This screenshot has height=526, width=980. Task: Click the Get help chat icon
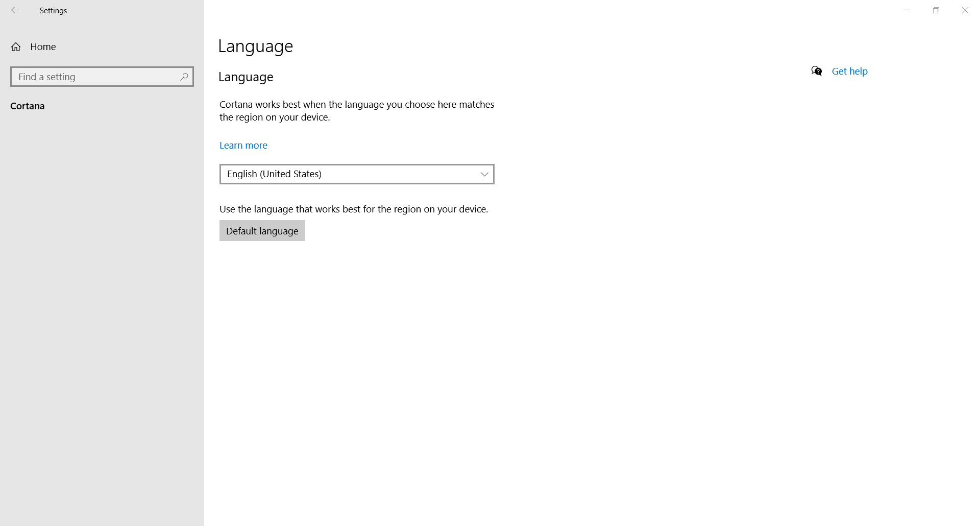click(x=817, y=71)
